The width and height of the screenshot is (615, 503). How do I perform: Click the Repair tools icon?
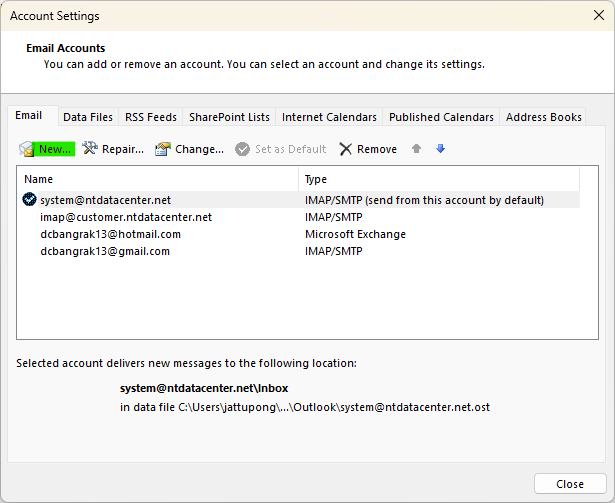point(90,149)
